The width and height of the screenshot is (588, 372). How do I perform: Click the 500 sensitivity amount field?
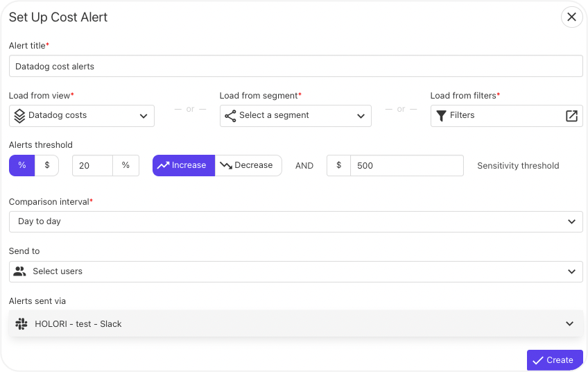[x=407, y=166]
